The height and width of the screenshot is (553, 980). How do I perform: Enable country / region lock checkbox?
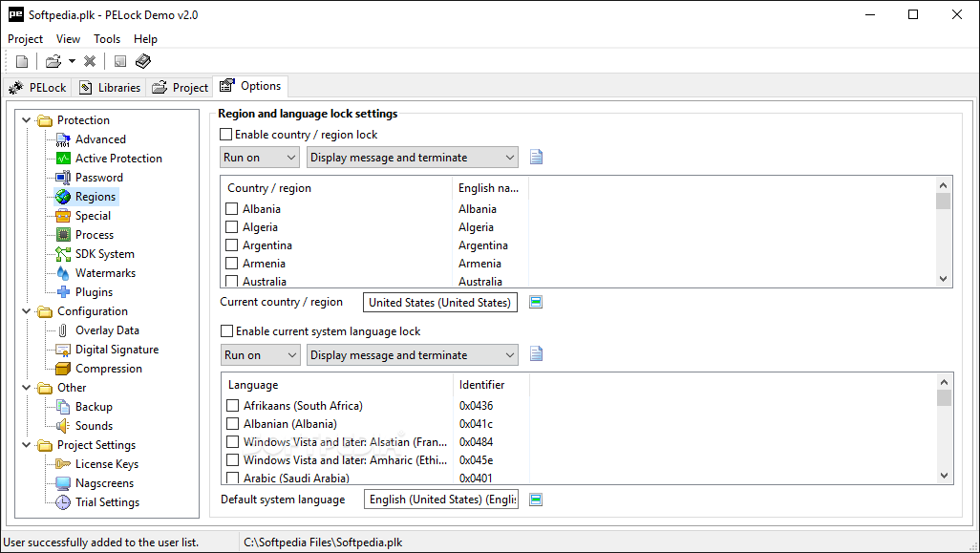(x=226, y=135)
